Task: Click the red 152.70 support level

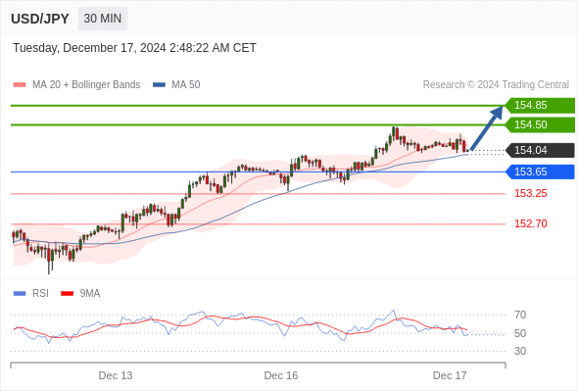Action: click(530, 223)
